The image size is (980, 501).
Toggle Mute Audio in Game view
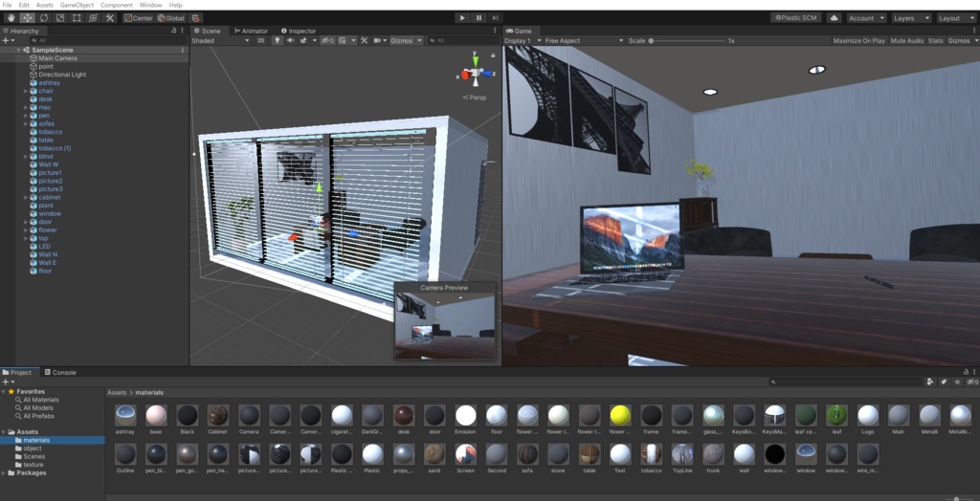click(x=907, y=40)
